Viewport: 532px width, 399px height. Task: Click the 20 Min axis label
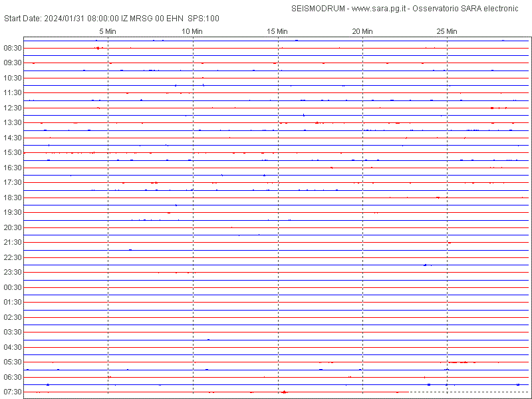(x=362, y=31)
